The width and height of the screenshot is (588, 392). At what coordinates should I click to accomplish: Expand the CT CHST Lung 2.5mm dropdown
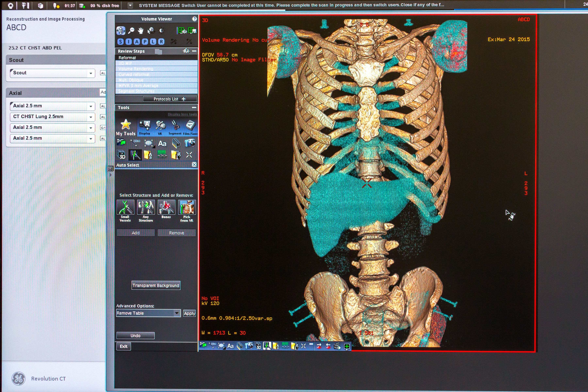91,117
